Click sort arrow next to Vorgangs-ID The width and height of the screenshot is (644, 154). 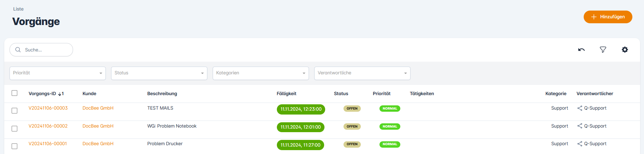point(60,94)
